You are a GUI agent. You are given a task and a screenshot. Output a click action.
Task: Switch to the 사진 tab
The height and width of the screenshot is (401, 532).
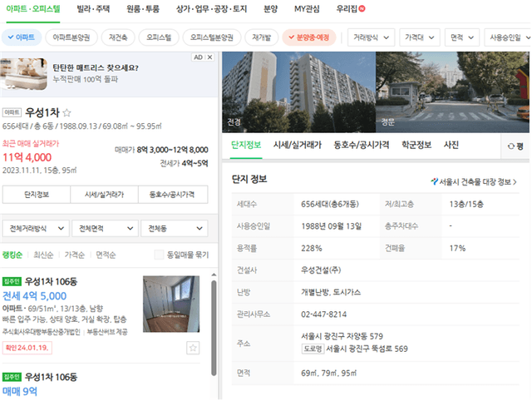451,146
